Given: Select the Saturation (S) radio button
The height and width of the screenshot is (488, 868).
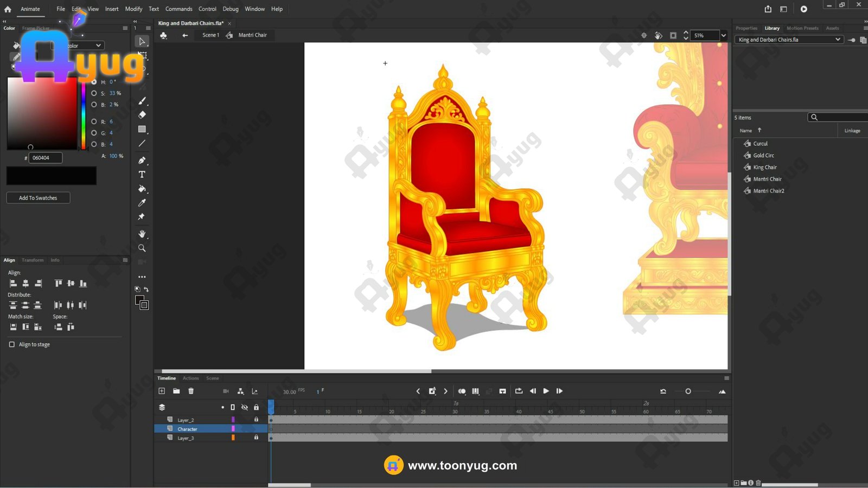Looking at the screenshot, I should (94, 93).
